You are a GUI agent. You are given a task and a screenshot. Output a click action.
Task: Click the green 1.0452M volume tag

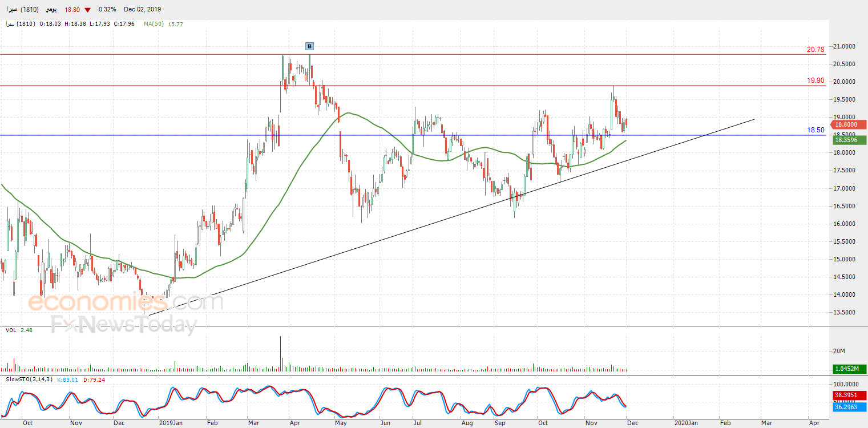click(850, 369)
